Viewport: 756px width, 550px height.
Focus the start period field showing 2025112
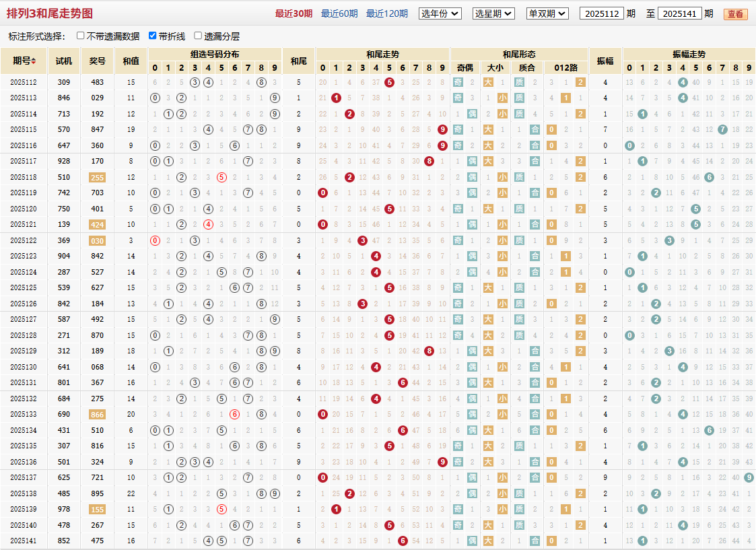pyautogui.click(x=602, y=13)
